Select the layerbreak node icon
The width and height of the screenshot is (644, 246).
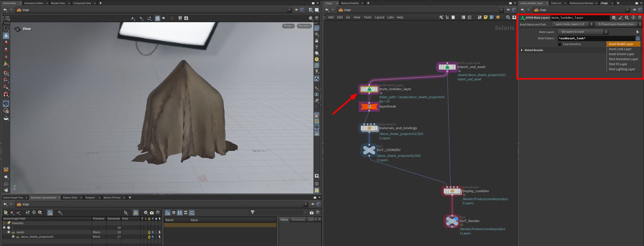pos(369,107)
